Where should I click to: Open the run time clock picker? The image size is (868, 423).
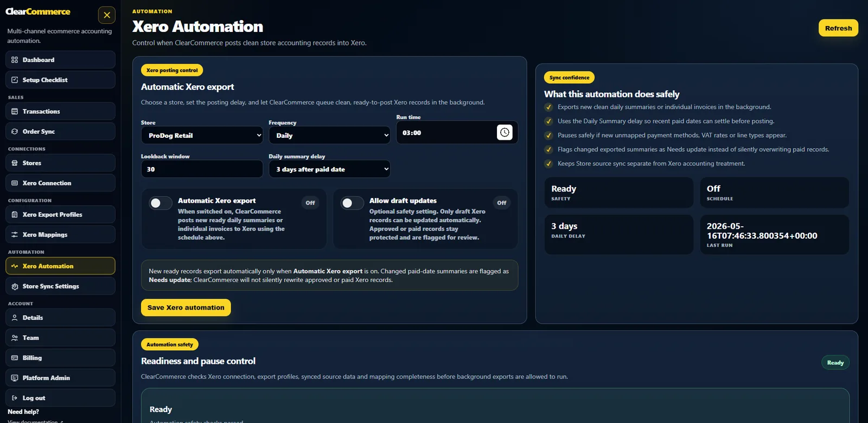[505, 132]
